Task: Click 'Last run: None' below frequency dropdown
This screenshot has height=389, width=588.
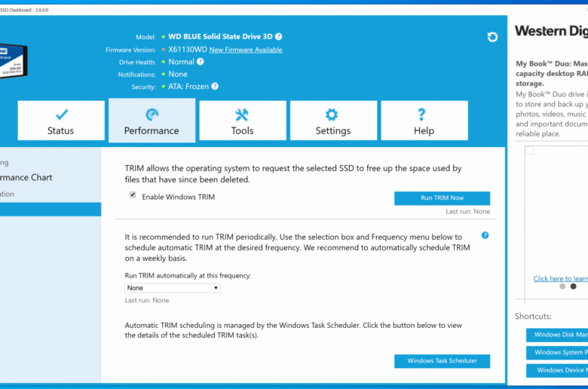Action: click(x=147, y=300)
